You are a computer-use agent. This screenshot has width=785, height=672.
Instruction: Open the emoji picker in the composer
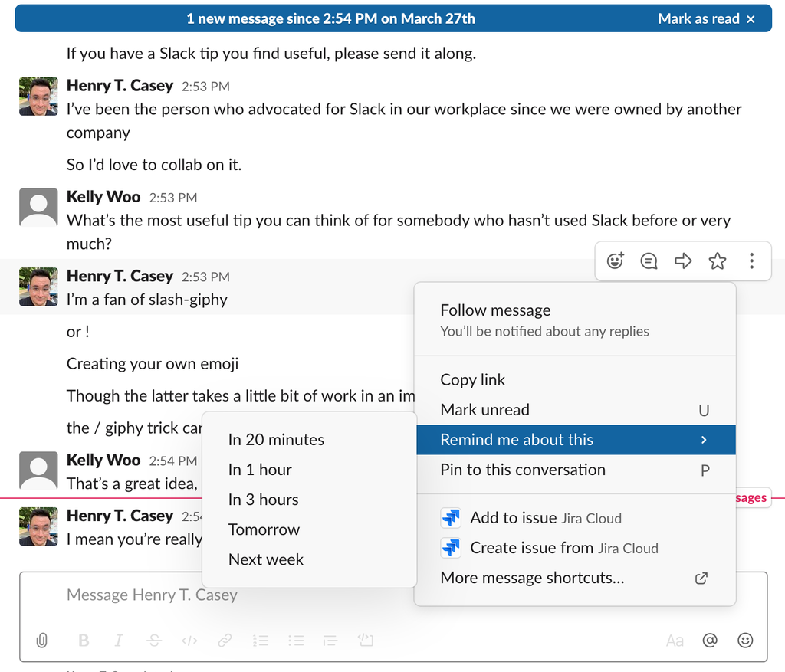(745, 641)
